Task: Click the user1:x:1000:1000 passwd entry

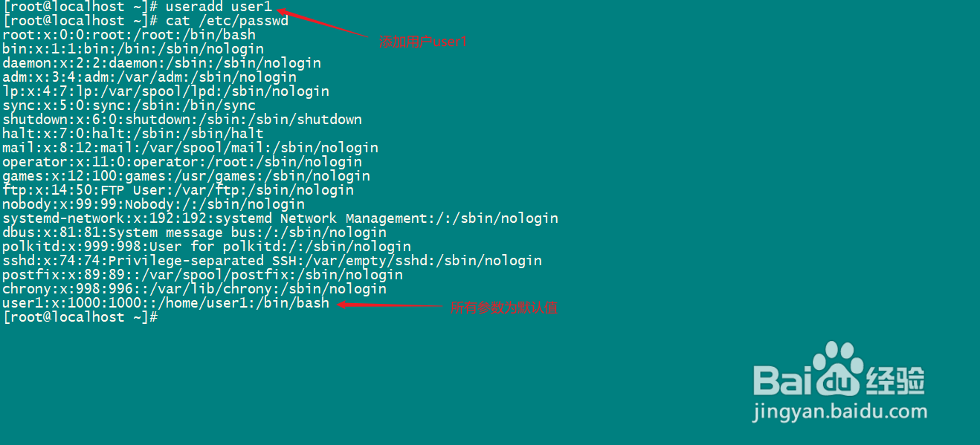Action: coord(166,303)
